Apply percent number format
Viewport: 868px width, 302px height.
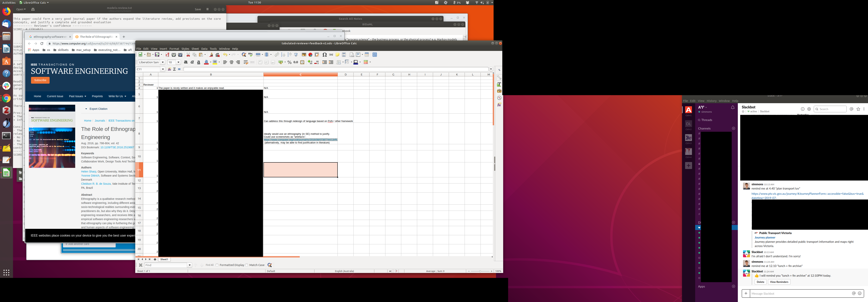pos(289,62)
